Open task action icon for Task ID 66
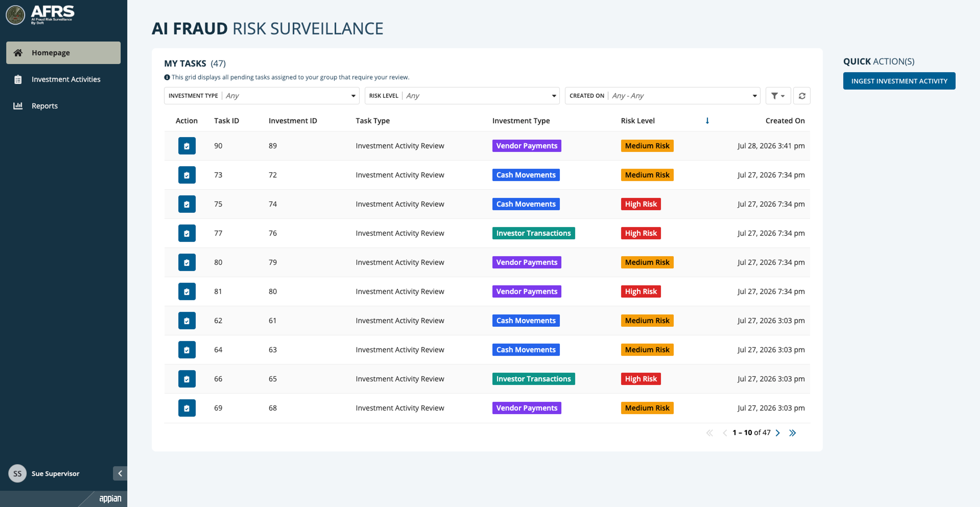 point(187,379)
